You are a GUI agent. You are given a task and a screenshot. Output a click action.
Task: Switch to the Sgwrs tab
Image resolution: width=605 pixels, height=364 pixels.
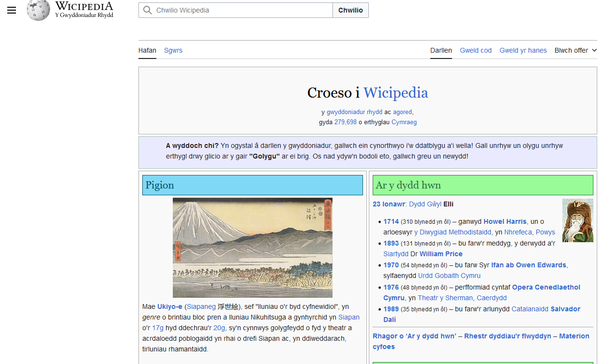point(173,50)
